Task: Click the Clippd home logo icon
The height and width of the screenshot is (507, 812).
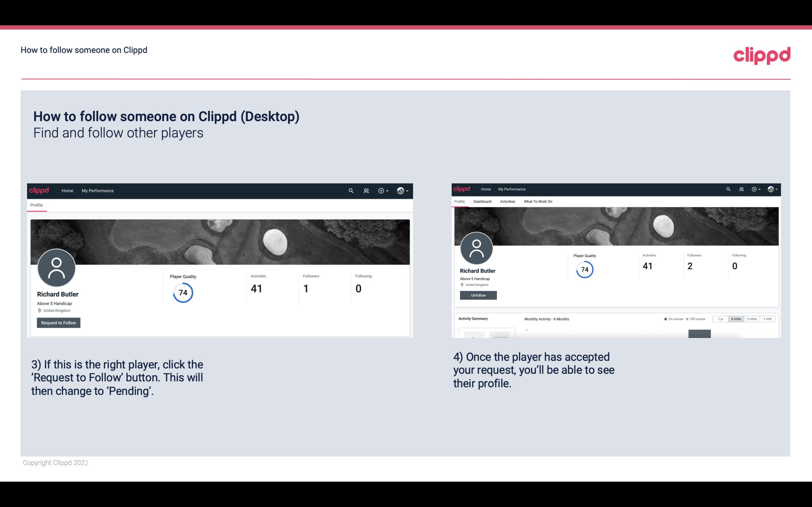Action: (x=39, y=190)
